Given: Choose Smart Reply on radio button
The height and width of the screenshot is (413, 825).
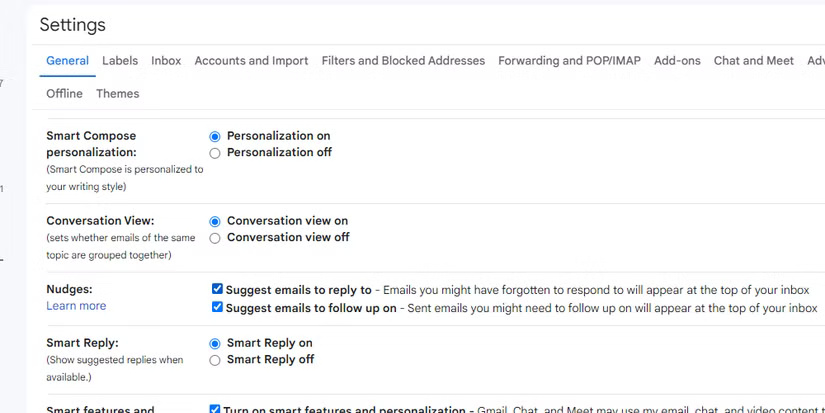Looking at the screenshot, I should [215, 343].
